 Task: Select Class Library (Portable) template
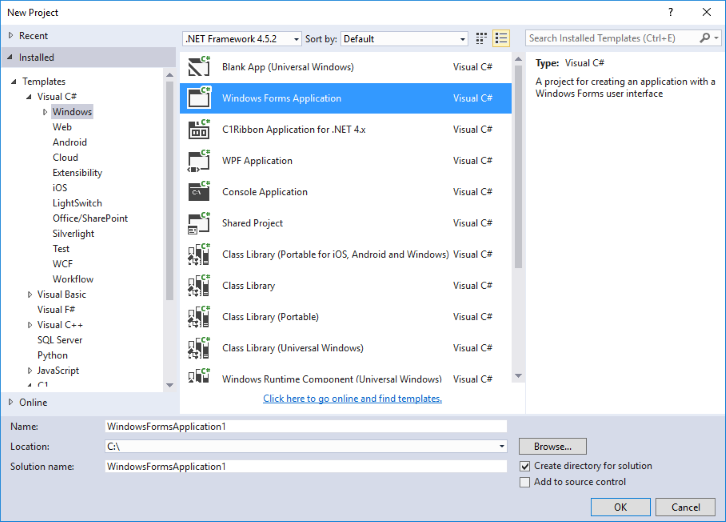[x=270, y=317]
